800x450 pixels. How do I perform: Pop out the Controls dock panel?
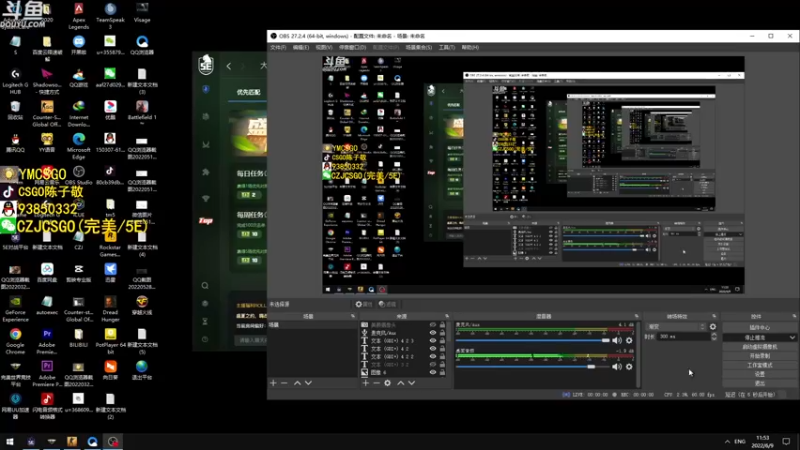[794, 316]
